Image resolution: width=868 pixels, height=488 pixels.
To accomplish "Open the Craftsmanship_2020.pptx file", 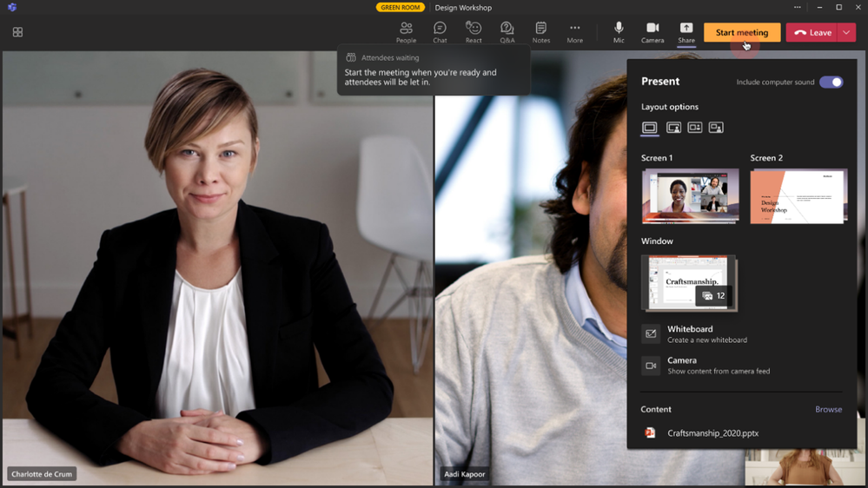I will [712, 433].
